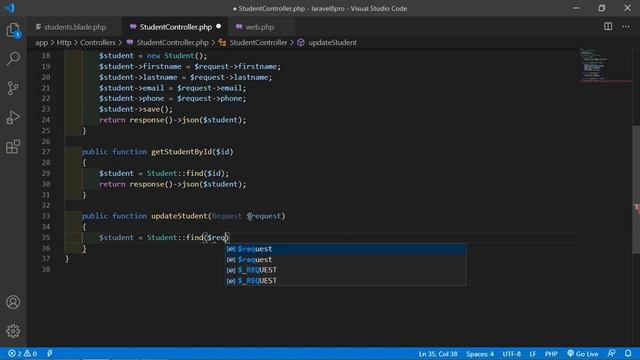Open the Extensions view

[13, 147]
